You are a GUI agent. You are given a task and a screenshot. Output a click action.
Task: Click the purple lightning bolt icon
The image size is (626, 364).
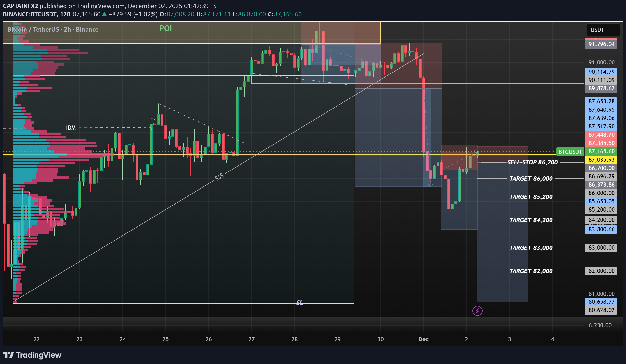click(477, 311)
